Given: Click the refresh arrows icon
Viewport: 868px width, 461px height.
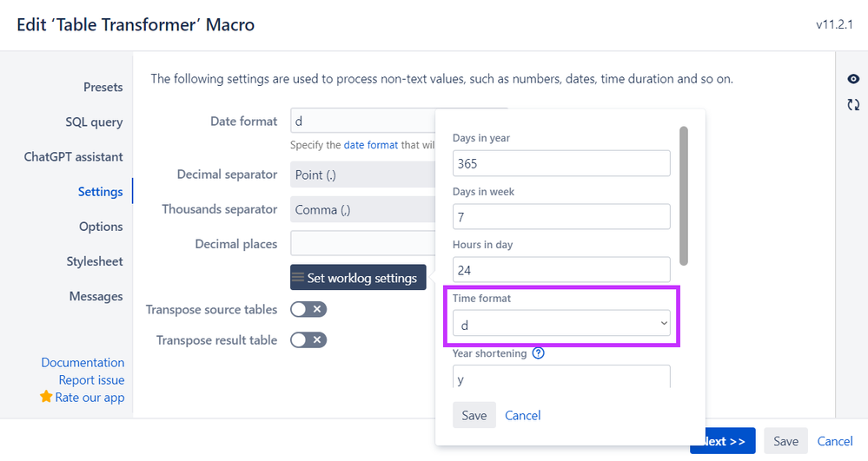Looking at the screenshot, I should click(x=853, y=105).
